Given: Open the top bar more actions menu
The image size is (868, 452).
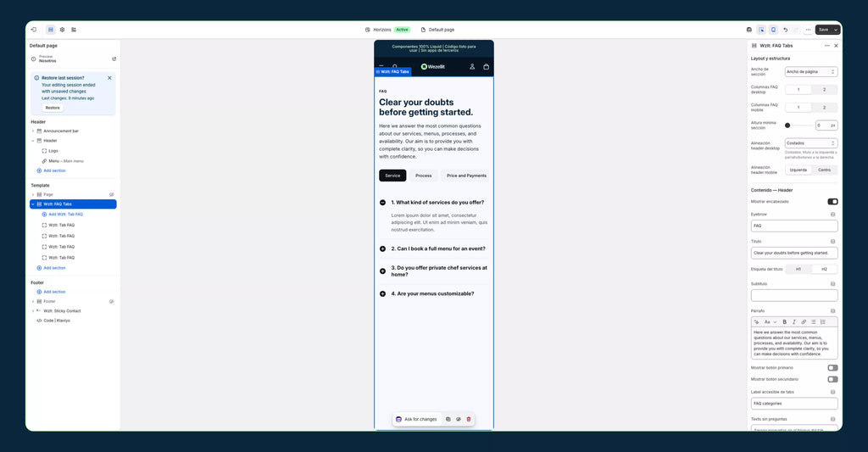Looking at the screenshot, I should tap(808, 30).
